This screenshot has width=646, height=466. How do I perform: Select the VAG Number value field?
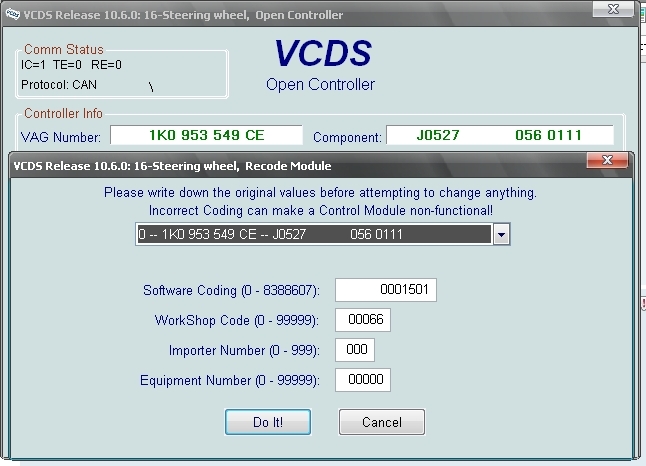(x=206, y=135)
